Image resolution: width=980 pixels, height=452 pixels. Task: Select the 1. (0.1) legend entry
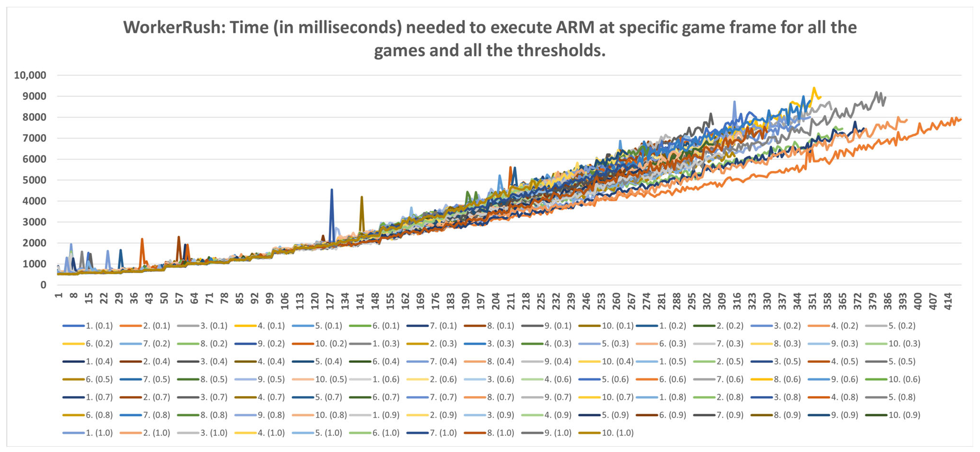[99, 326]
